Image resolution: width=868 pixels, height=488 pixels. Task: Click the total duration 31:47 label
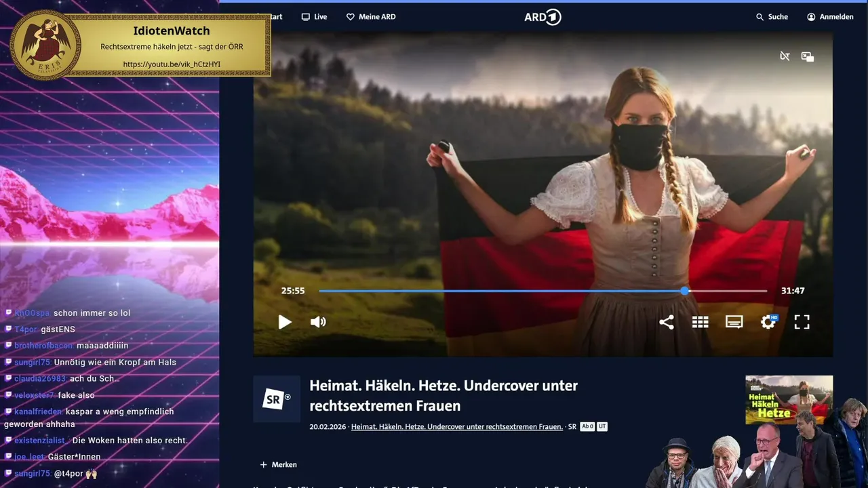click(x=793, y=291)
